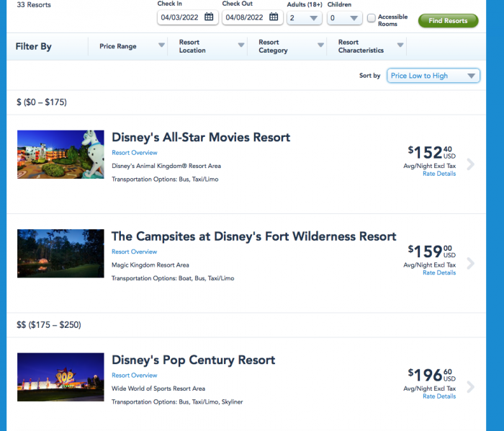Image resolution: width=504 pixels, height=431 pixels.
Task: Open the Price Range filter
Action: [132, 46]
